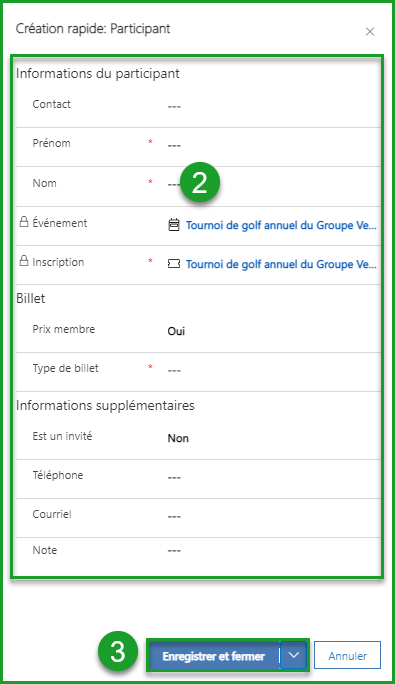Viewport: 395px width, 684px height.
Task: Toggle the Prix membre Oui value
Action: [x=176, y=331]
